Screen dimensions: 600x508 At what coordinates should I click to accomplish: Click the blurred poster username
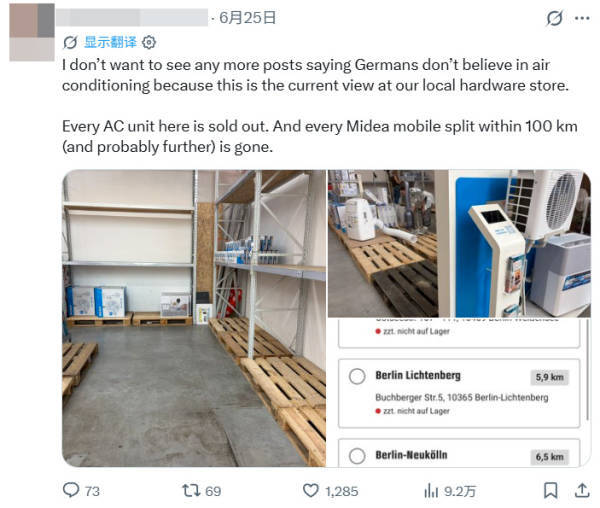click(x=132, y=18)
